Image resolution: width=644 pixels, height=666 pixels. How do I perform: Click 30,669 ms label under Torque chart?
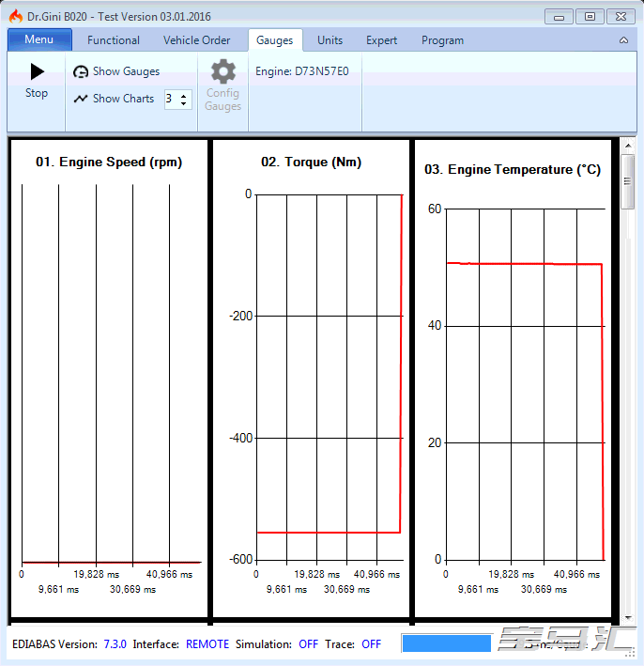346,589
